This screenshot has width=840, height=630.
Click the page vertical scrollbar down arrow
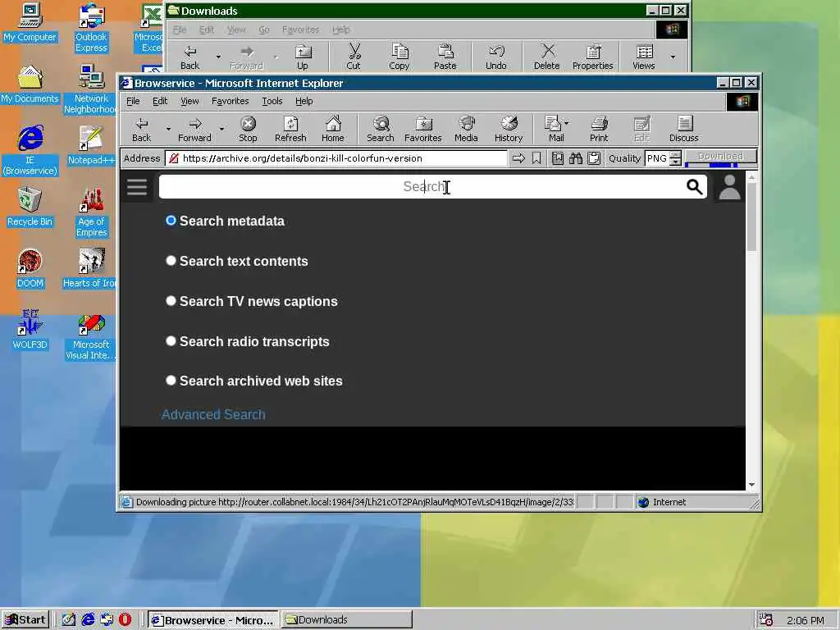pyautogui.click(x=751, y=484)
